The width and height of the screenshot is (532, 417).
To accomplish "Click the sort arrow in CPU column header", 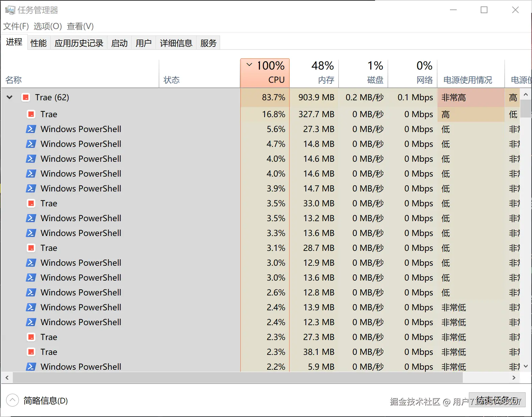I will [249, 65].
